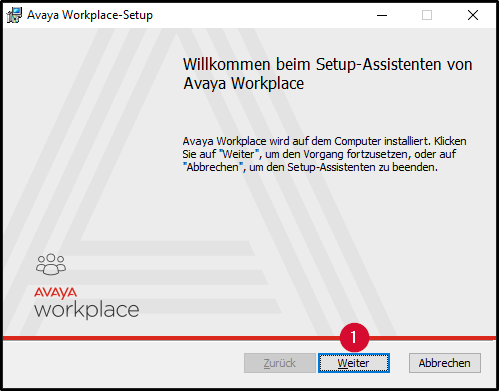
Task: Click the grey 'workplace' logo text
Action: 87,310
